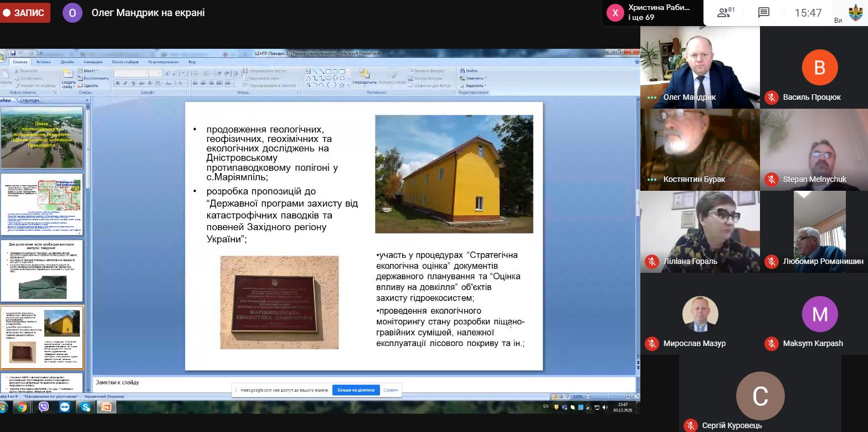Image resolution: width=868 pixels, height=432 pixels.
Task: Expand the Макет layout dropdown
Action: (89, 71)
